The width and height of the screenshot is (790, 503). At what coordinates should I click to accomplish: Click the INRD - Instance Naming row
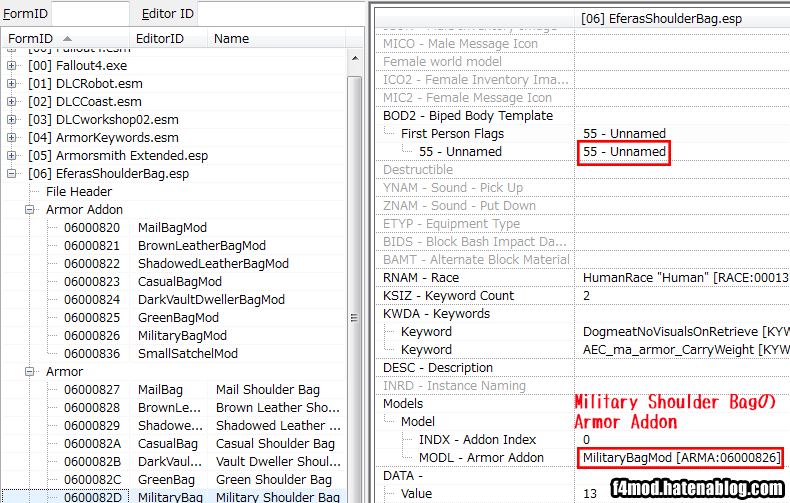454,386
